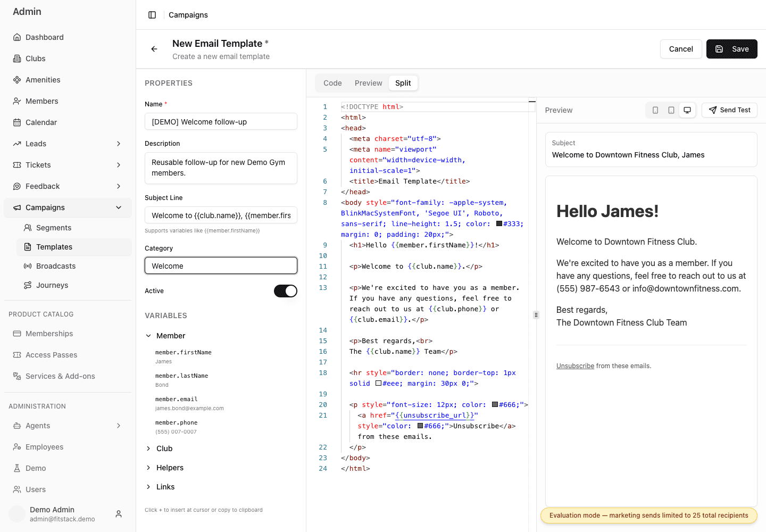This screenshot has width=766, height=532.
Task: Expand the Feedback submenu chevron
Action: (119, 186)
